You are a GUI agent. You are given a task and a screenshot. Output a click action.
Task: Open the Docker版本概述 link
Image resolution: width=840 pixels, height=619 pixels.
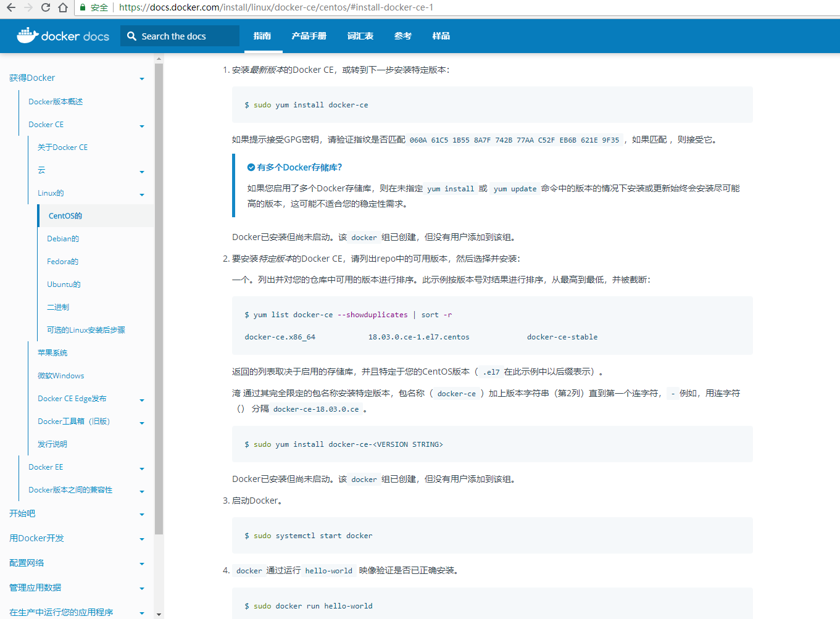point(56,102)
